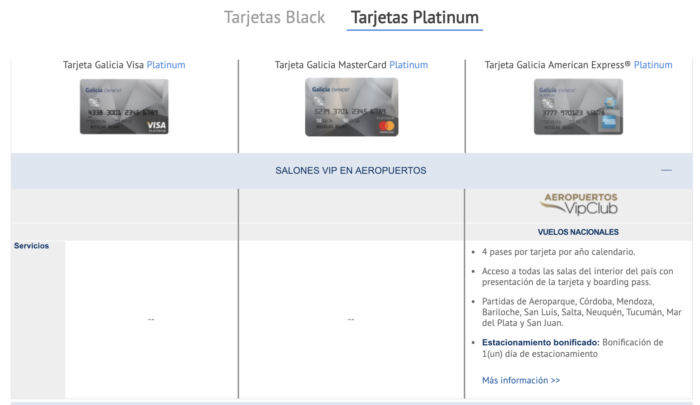Image resolution: width=700 pixels, height=405 pixels.
Task: Select the Tarjetas Platinum tab
Action: tap(414, 18)
